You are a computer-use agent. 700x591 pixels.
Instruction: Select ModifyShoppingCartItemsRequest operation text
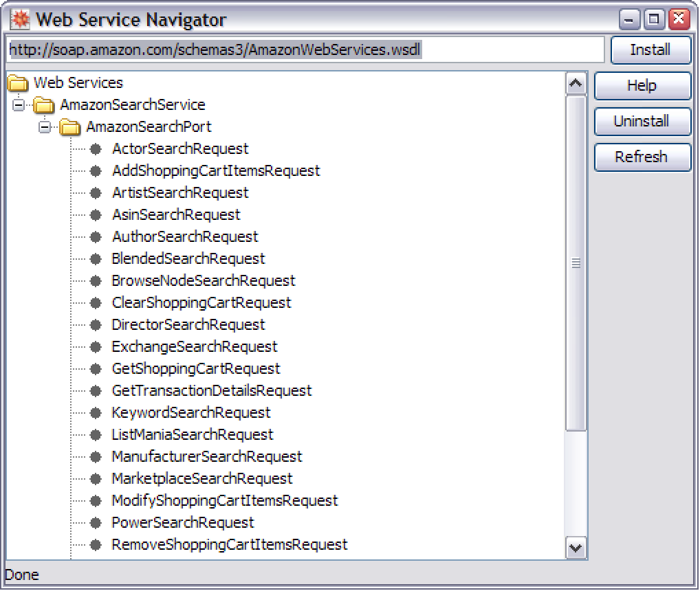225,501
